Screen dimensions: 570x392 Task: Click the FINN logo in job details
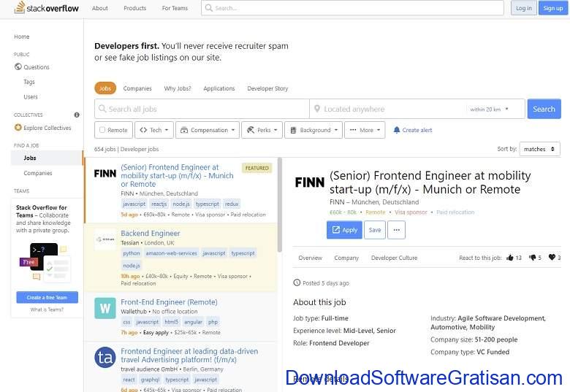click(309, 182)
